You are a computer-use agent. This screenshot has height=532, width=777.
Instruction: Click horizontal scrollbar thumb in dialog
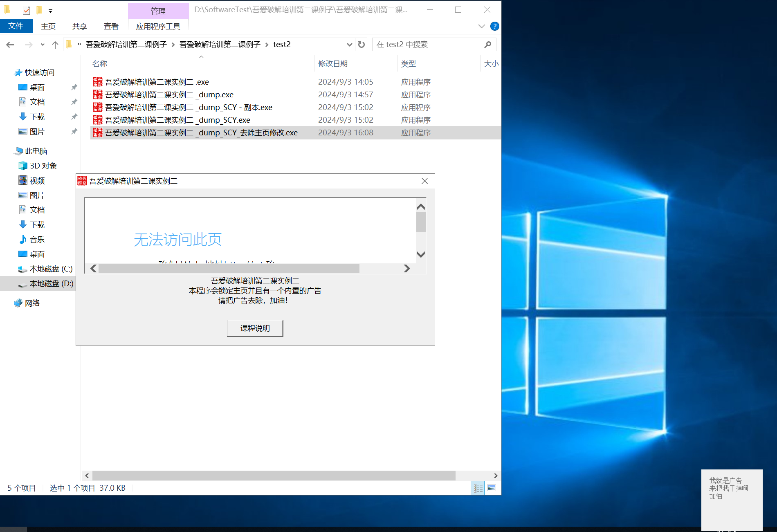coord(229,268)
